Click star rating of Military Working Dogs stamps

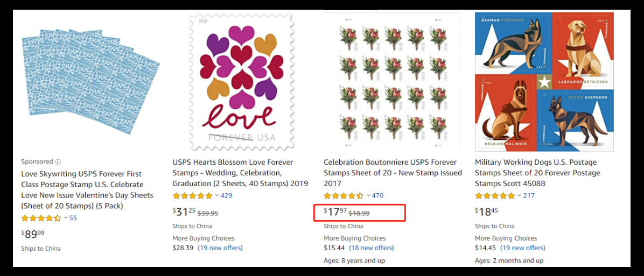495,195
